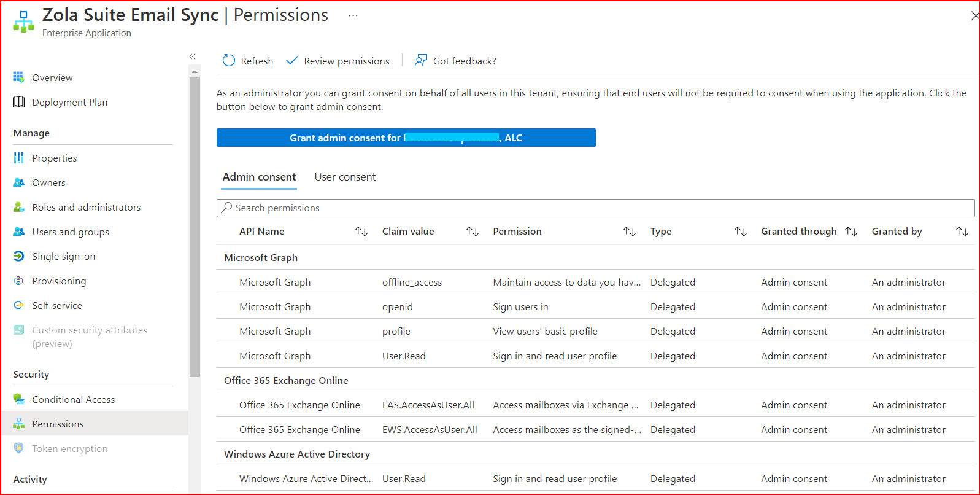Click the search magnifier icon

pyautogui.click(x=227, y=208)
